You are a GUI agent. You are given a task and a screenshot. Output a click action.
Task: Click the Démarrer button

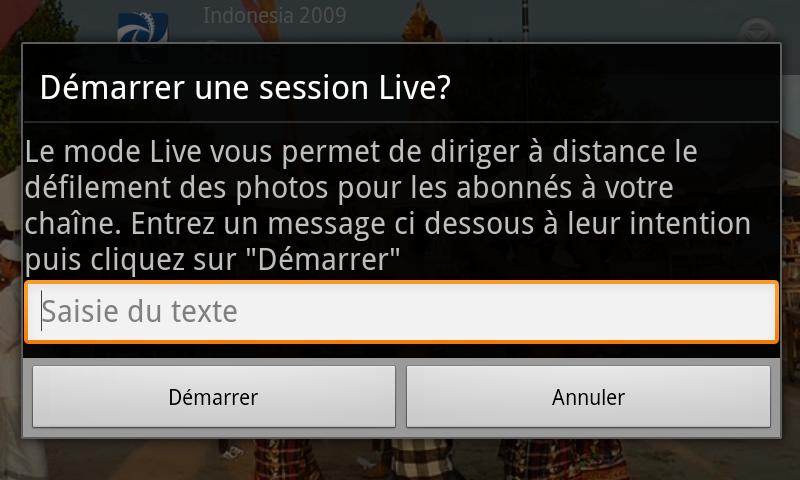tap(214, 396)
